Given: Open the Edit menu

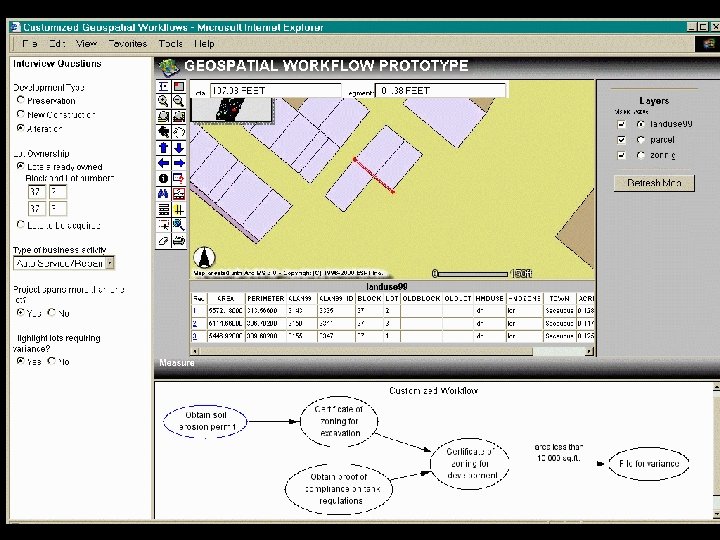Looking at the screenshot, I should 57,44.
